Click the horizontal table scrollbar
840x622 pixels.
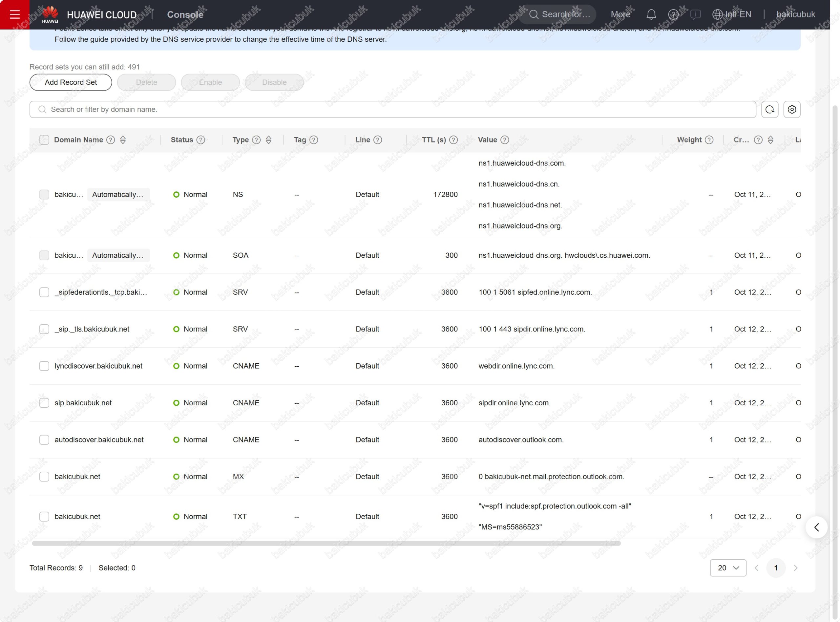point(326,543)
